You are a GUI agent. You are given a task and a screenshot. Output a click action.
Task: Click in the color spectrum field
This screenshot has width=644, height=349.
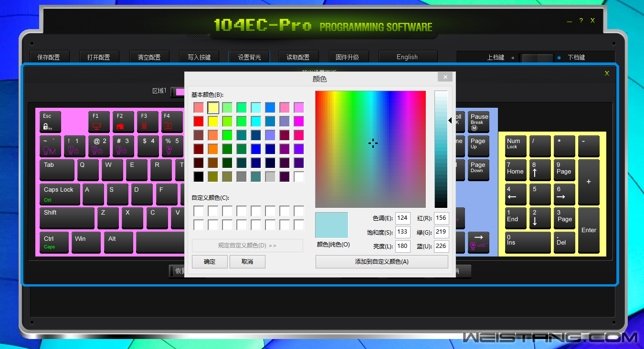click(370, 149)
